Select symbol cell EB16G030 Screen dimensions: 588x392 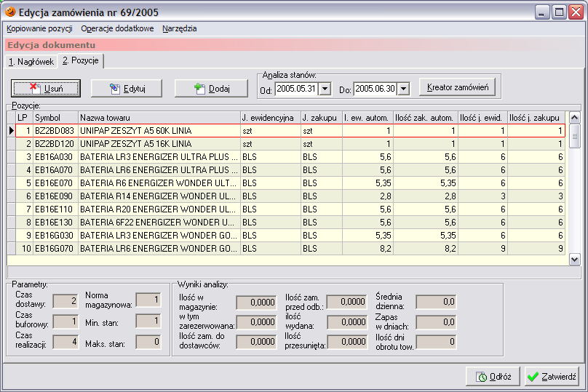[x=55, y=236]
